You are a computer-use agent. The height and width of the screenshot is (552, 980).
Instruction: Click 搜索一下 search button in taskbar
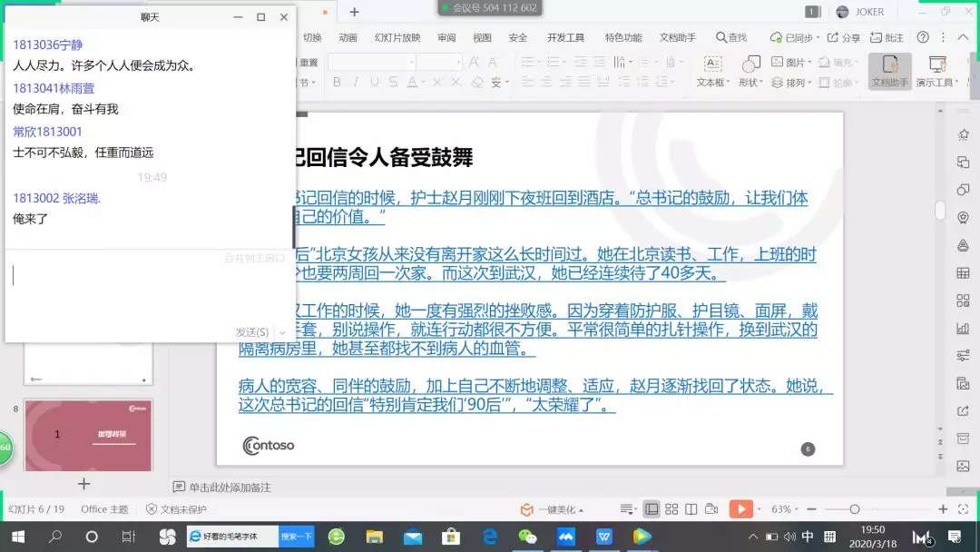(297, 537)
